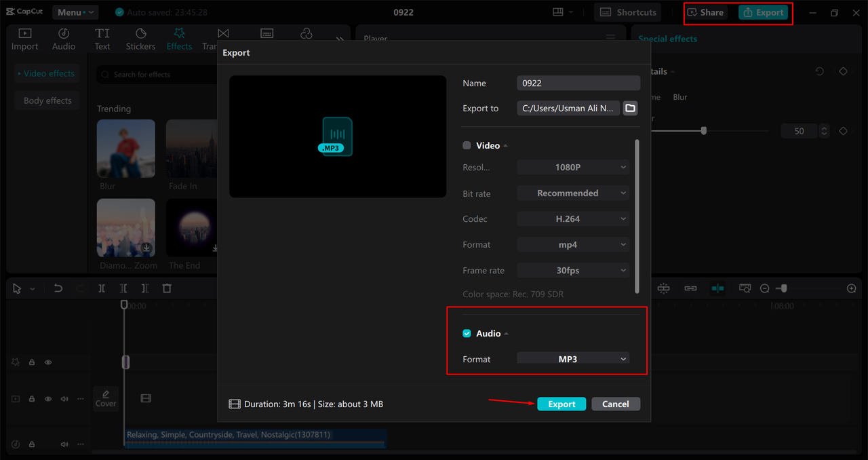Click the export Name input field
The image size is (868, 460).
point(578,83)
